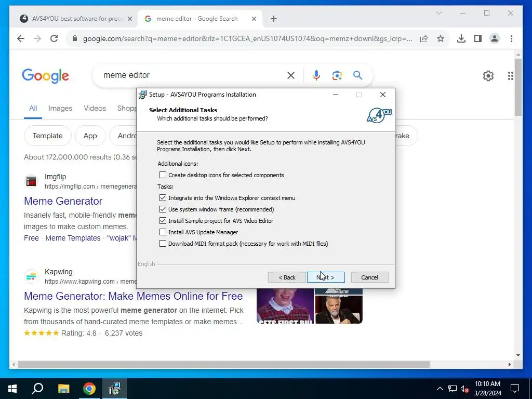Click the Setup installer taskbar icon

115,389
